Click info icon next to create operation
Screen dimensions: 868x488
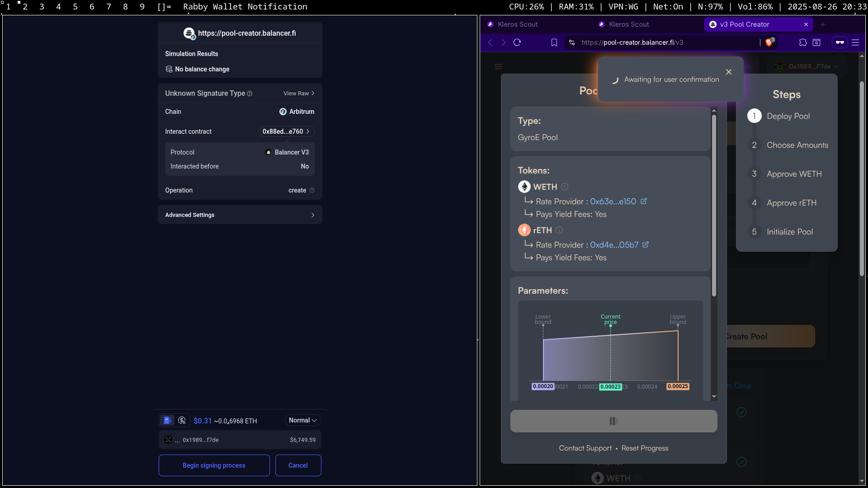coord(312,190)
